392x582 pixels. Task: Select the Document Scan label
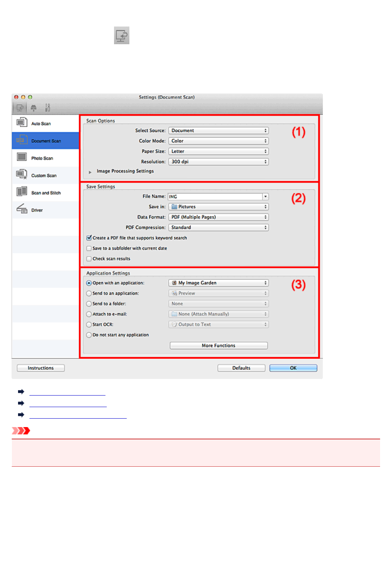tap(46, 141)
